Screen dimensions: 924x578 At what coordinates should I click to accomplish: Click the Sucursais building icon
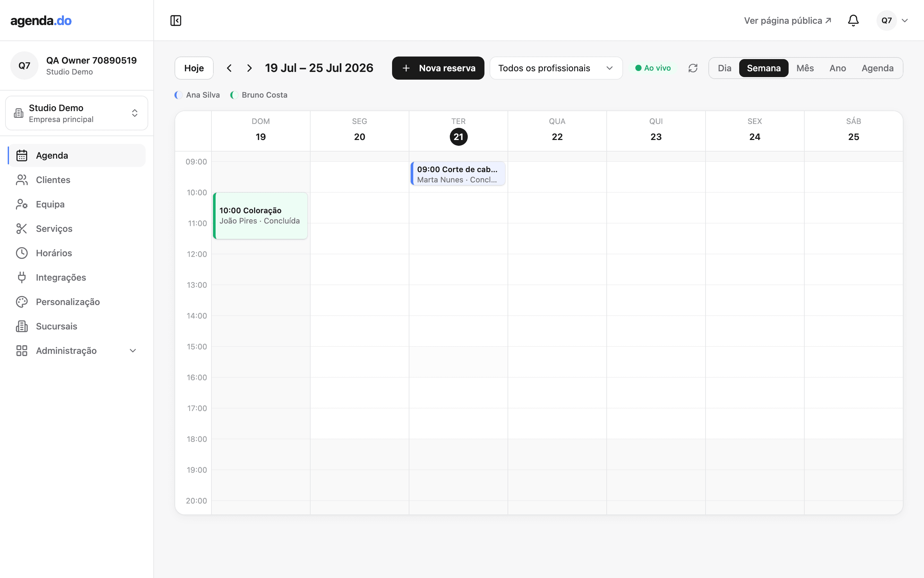pyautogui.click(x=22, y=327)
